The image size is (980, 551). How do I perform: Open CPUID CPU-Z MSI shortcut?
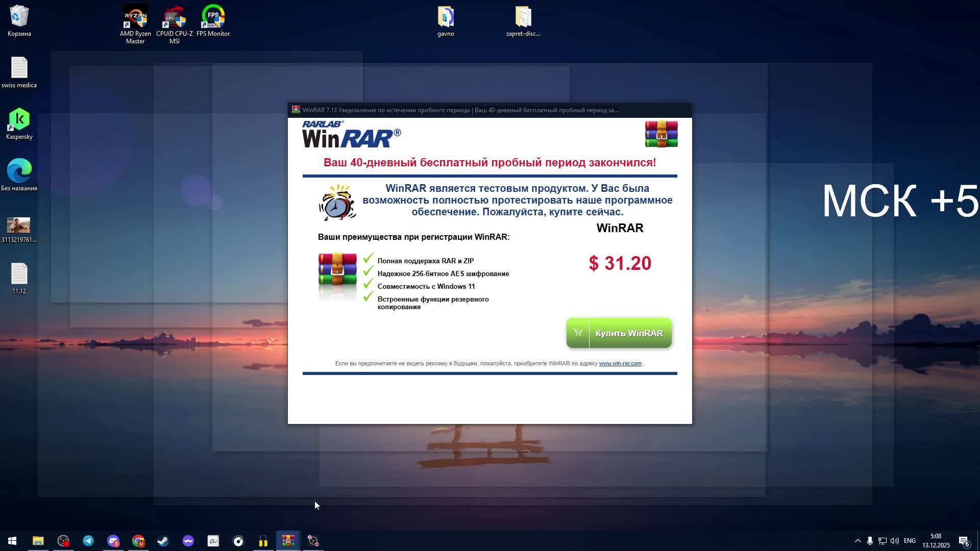174,18
